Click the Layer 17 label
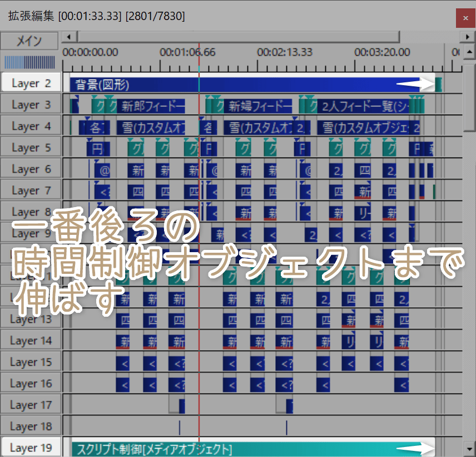 (31, 404)
